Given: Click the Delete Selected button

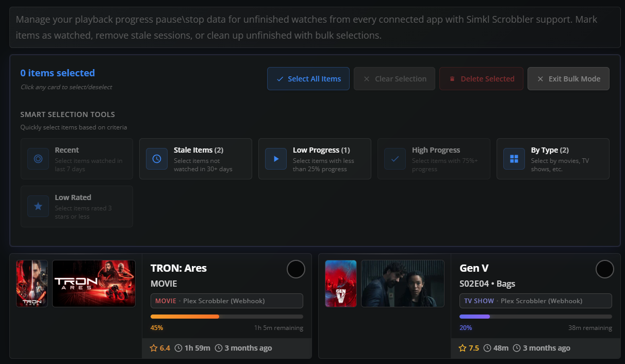Looking at the screenshot, I should coord(481,79).
